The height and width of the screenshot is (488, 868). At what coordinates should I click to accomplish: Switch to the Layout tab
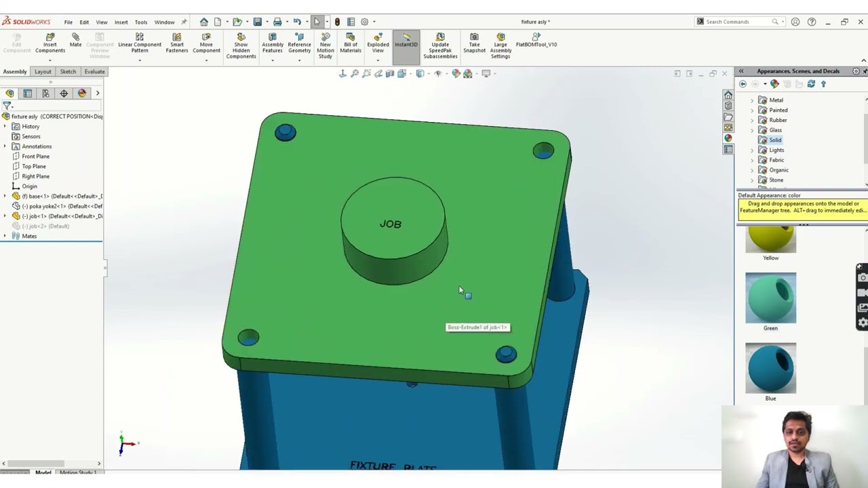(x=43, y=72)
